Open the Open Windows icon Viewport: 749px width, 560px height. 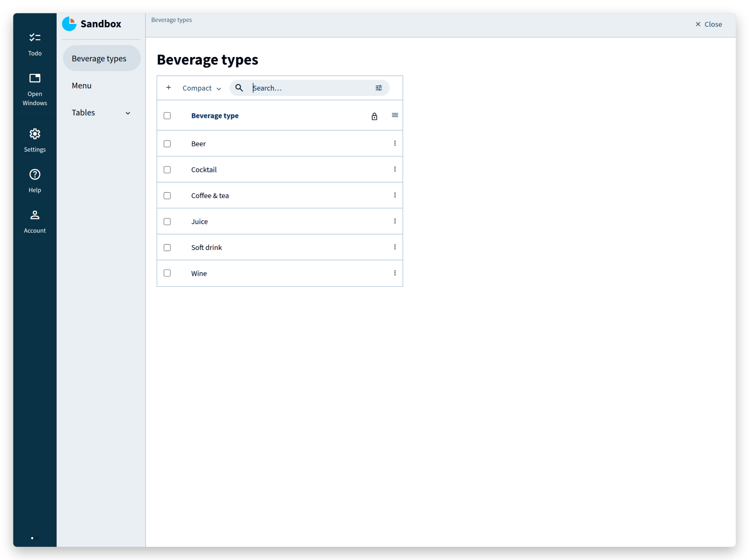[35, 78]
